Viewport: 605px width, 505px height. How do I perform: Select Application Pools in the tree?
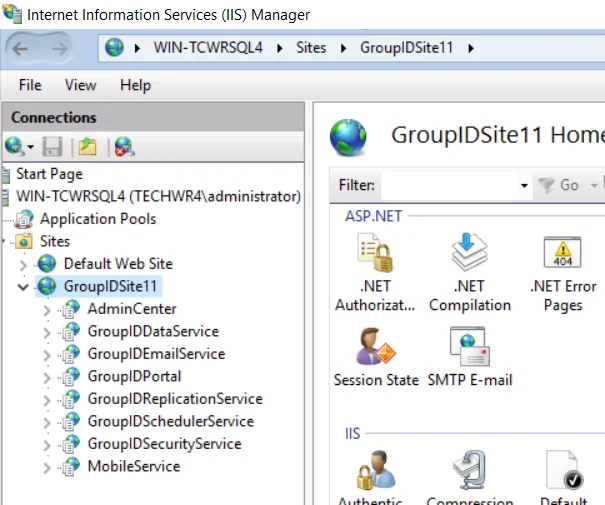(98, 219)
